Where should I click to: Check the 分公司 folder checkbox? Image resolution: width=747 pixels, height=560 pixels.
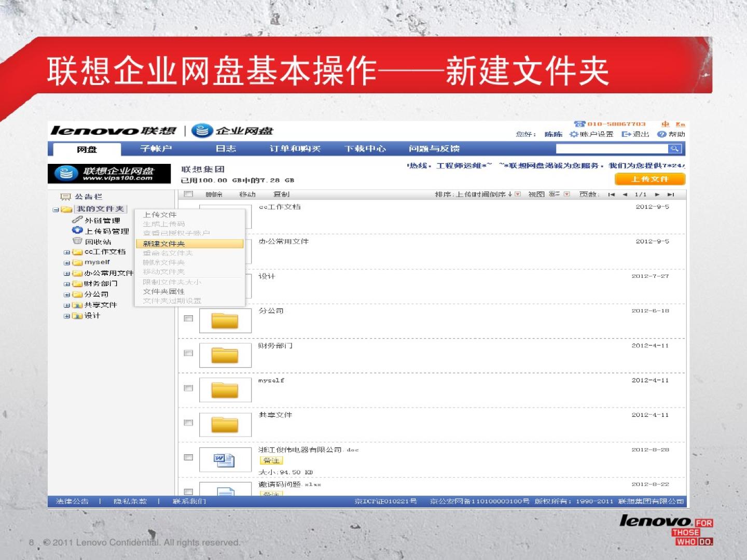click(x=188, y=318)
